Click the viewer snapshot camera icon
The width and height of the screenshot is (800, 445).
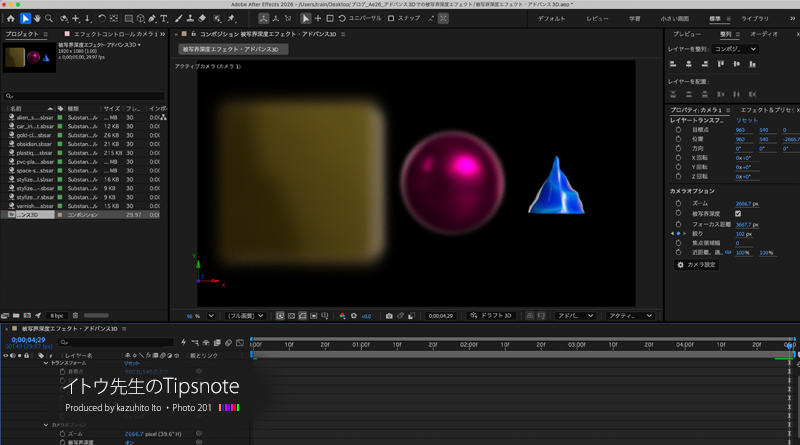(x=389, y=316)
